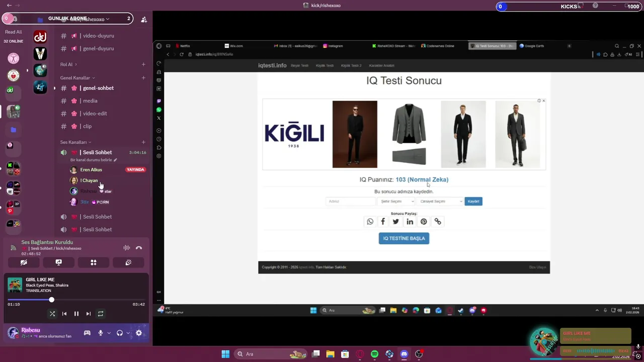Turn on camera in voice panel
This screenshot has width=644, height=362.
click(24, 262)
